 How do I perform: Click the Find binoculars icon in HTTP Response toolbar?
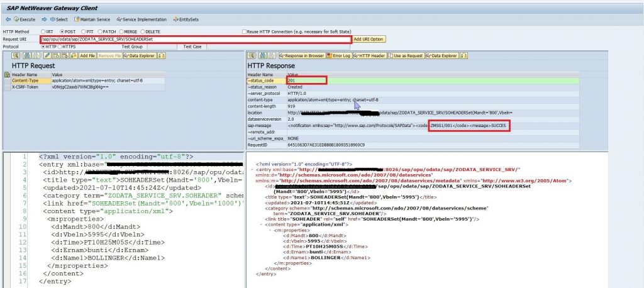click(262, 55)
